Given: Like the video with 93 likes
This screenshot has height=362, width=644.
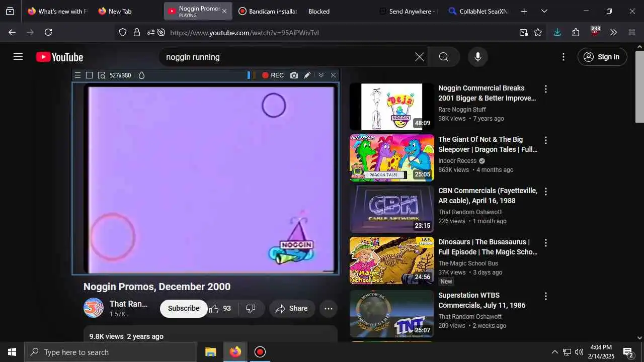Looking at the screenshot, I should tap(220, 308).
